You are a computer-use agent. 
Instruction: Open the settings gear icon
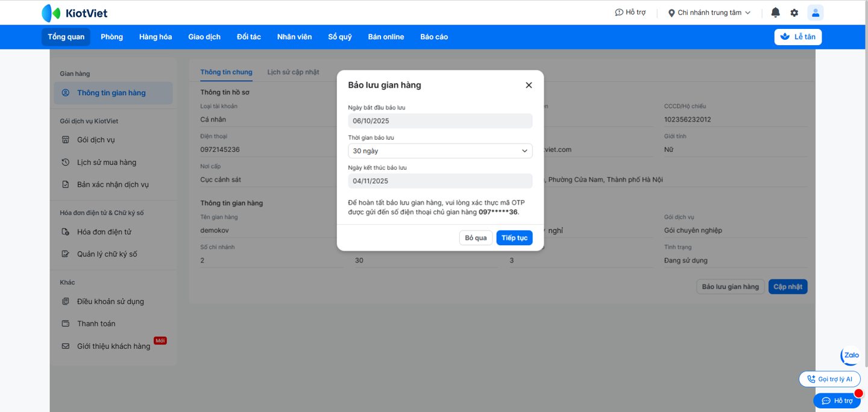coord(794,13)
